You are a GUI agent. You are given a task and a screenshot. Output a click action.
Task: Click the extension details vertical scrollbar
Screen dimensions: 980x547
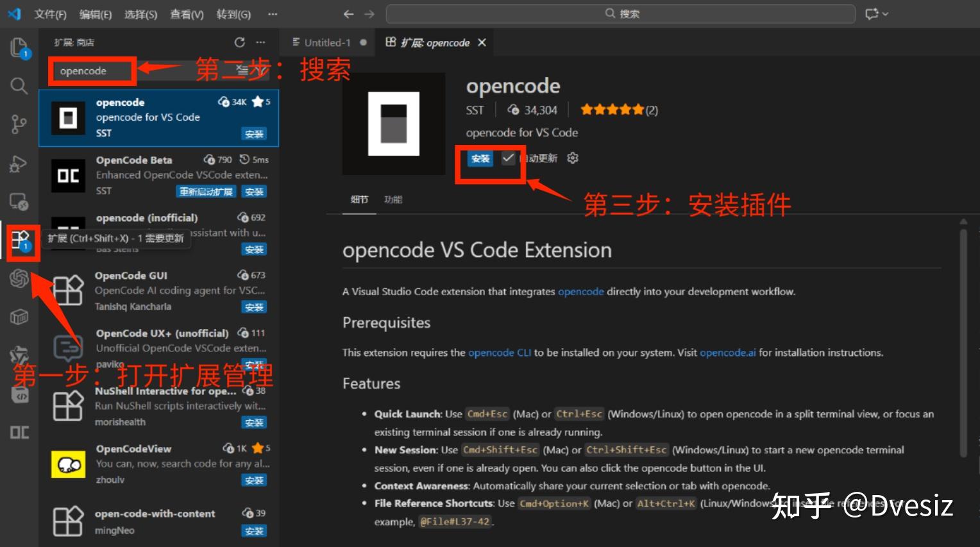[x=963, y=343]
